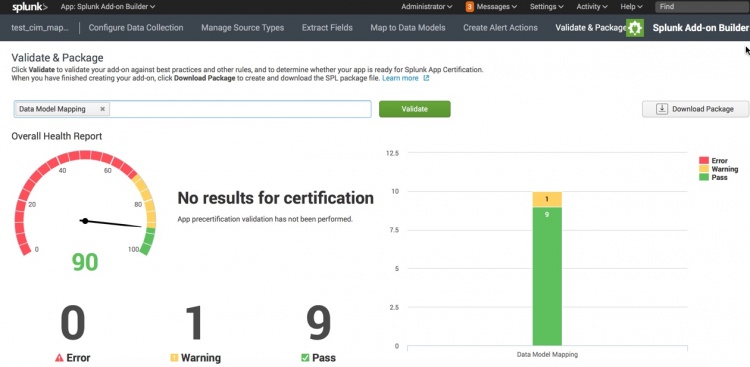Screen dimensions: 750x367
Task: Open the Manage Source Types tab
Action: [243, 28]
